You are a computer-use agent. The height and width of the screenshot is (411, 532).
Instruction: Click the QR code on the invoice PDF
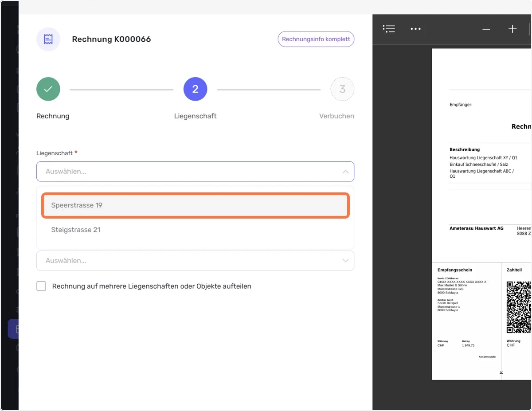[x=519, y=307]
